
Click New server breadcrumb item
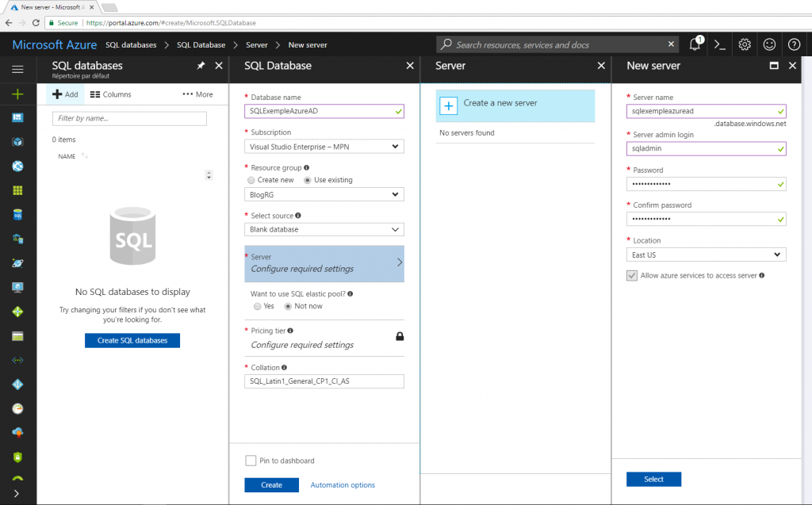pyautogui.click(x=308, y=45)
